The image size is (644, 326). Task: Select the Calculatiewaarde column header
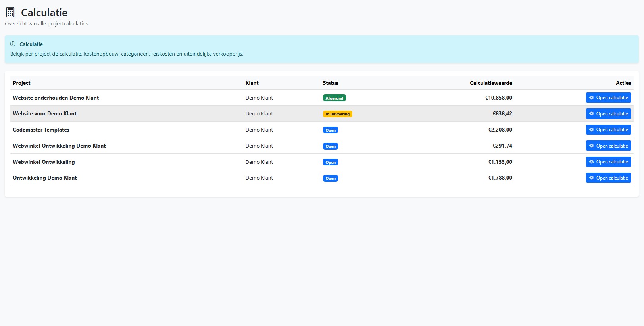pyautogui.click(x=491, y=83)
